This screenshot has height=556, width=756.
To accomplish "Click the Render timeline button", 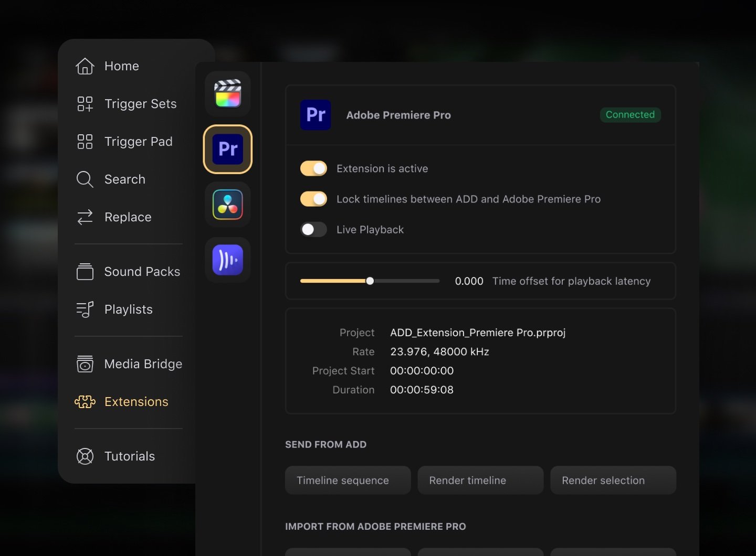I will pyautogui.click(x=480, y=480).
